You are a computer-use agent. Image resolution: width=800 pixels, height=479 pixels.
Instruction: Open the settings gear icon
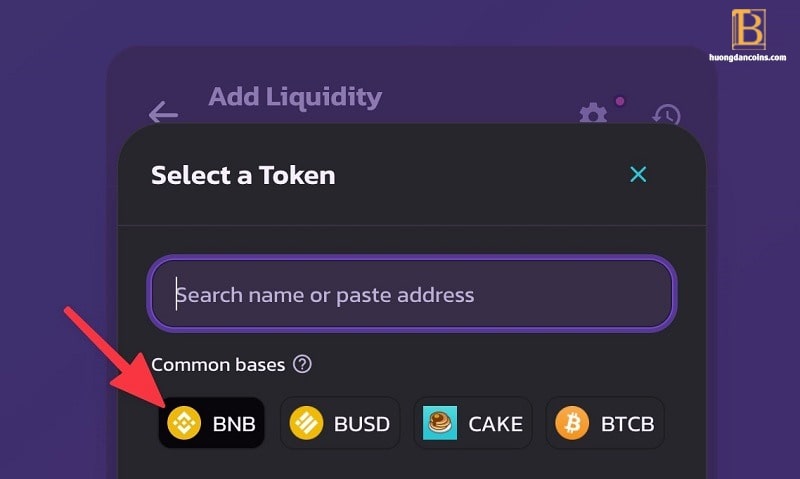(593, 113)
